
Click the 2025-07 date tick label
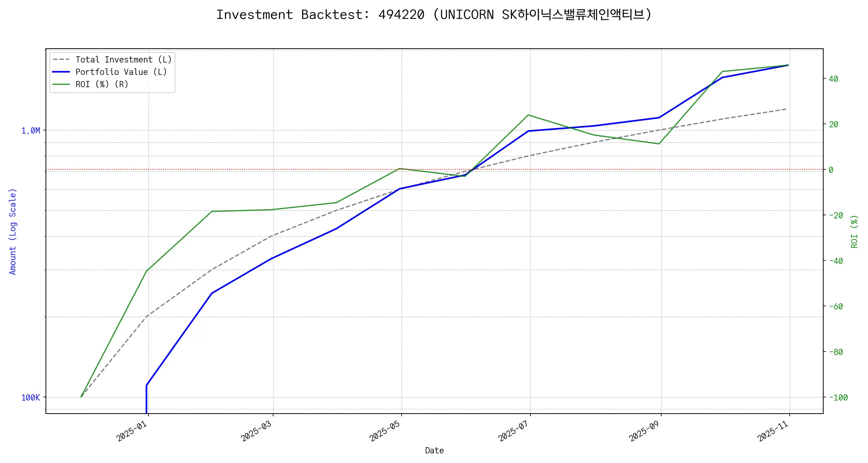(514, 431)
